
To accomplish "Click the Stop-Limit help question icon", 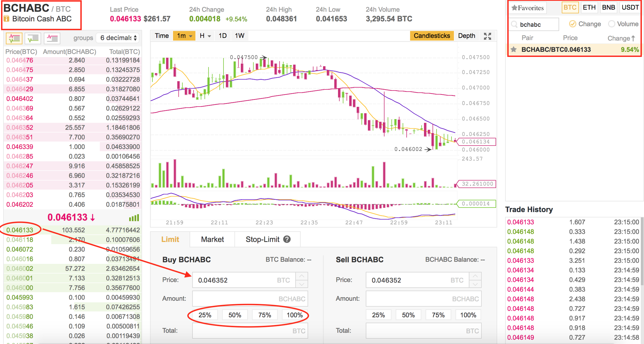I will point(287,239).
